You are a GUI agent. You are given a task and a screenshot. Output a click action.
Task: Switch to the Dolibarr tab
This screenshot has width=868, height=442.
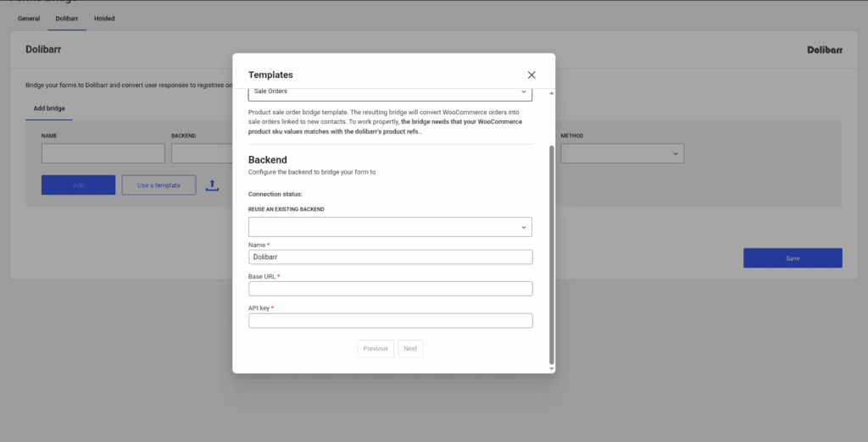coord(67,19)
